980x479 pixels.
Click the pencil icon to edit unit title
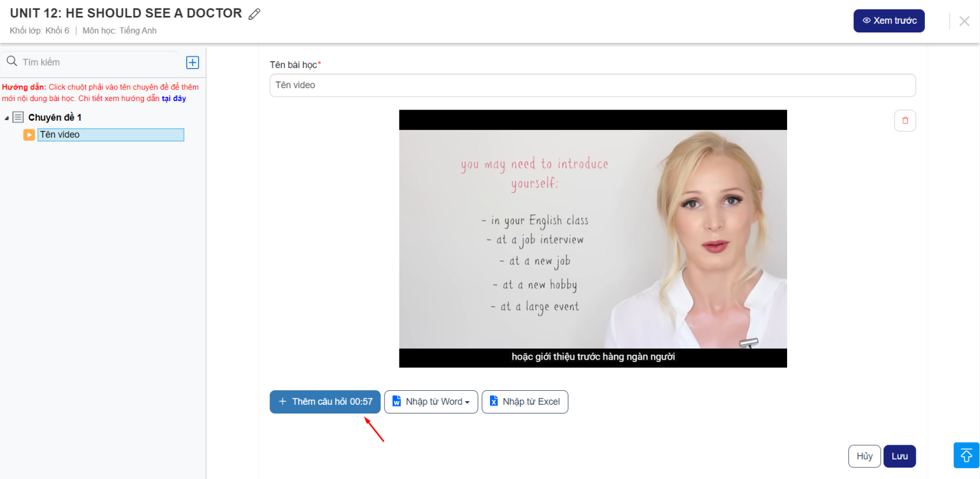tap(254, 14)
